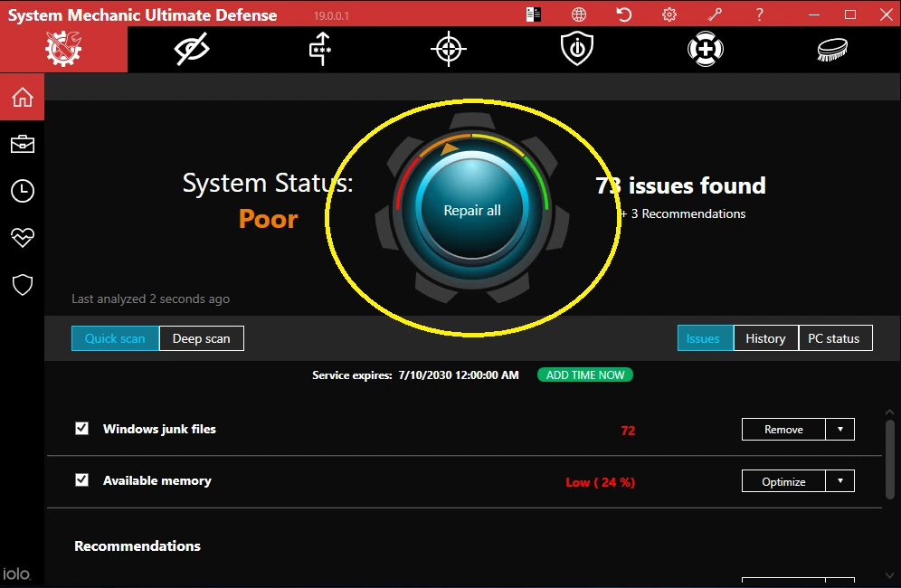Open the DriveScrubber brush icon
901x588 pixels.
(832, 50)
